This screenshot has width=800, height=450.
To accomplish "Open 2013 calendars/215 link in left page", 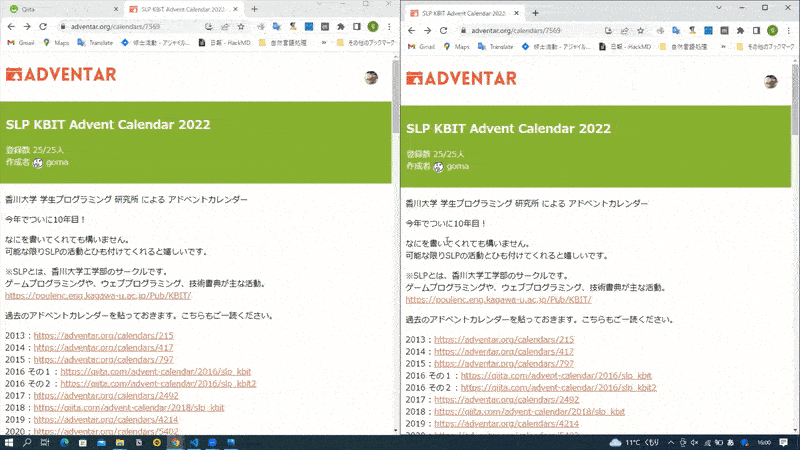I will click(104, 336).
